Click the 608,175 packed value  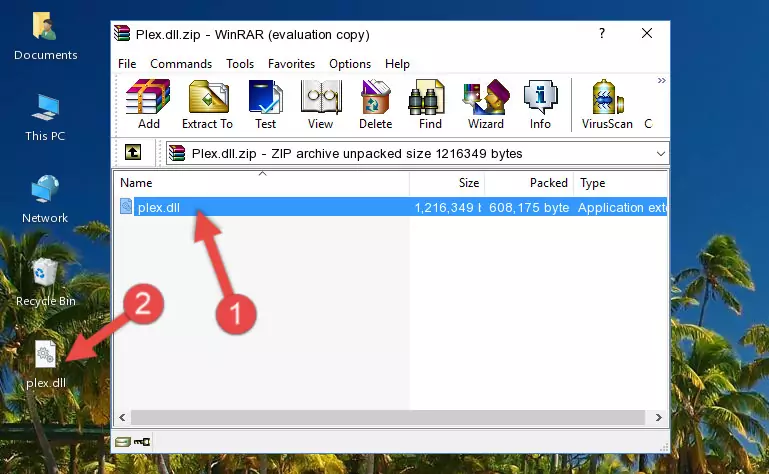529,208
